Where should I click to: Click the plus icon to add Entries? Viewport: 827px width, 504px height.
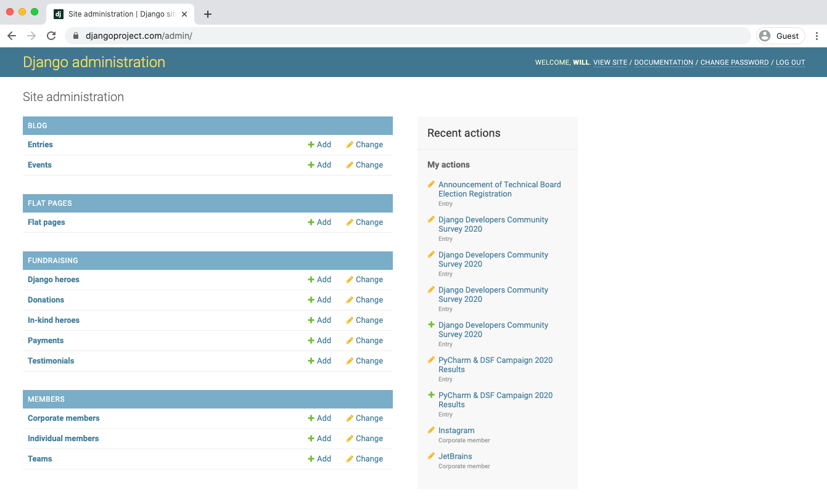pos(311,145)
